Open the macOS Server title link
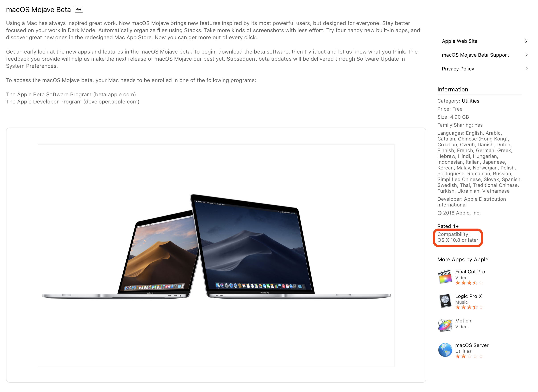 pyautogui.click(x=472, y=345)
